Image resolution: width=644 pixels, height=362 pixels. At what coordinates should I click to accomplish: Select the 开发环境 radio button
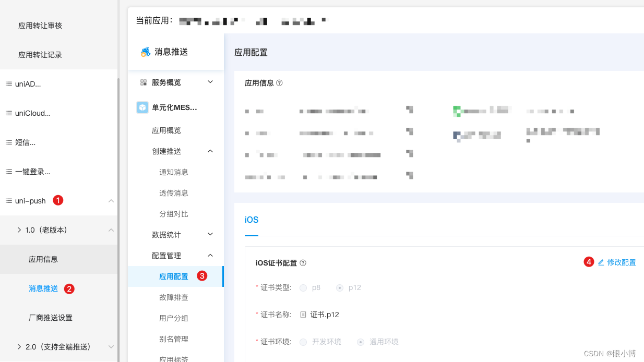(x=303, y=342)
